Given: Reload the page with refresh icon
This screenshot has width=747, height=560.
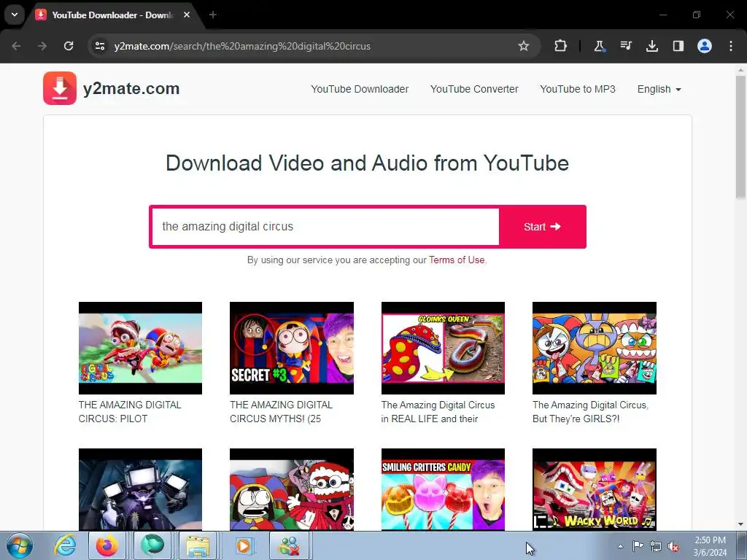Looking at the screenshot, I should 69,46.
